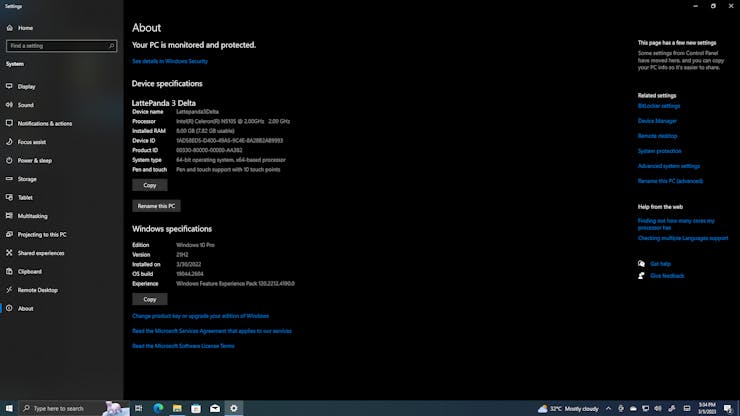Read the Microsoft Services Agreement link
The width and height of the screenshot is (740, 416).
click(212, 331)
